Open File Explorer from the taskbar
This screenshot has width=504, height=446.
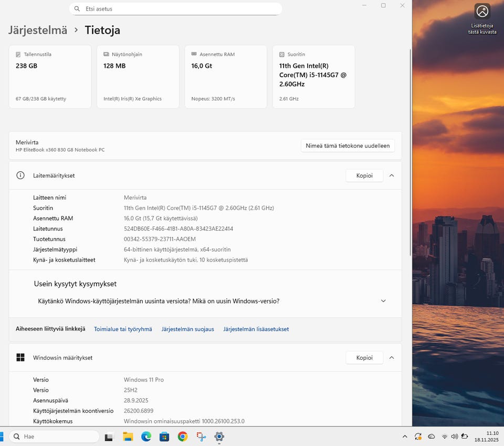click(128, 437)
